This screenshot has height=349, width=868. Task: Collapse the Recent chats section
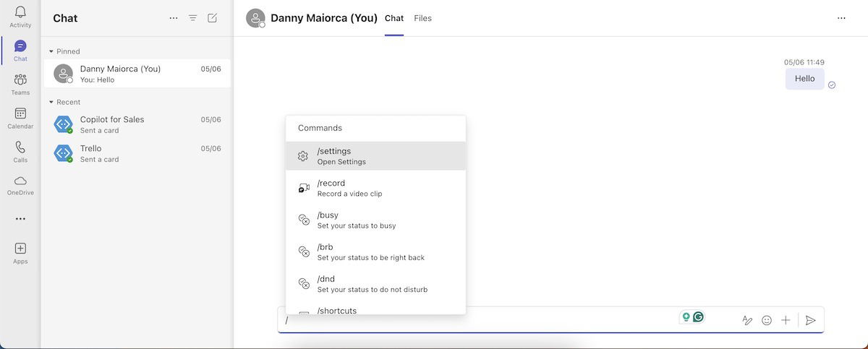[x=51, y=102]
